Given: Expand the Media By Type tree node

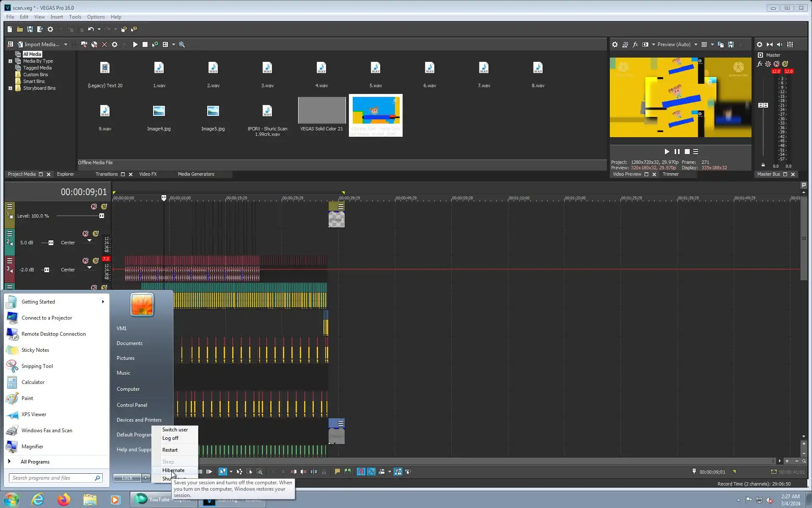Looking at the screenshot, I should coord(10,61).
